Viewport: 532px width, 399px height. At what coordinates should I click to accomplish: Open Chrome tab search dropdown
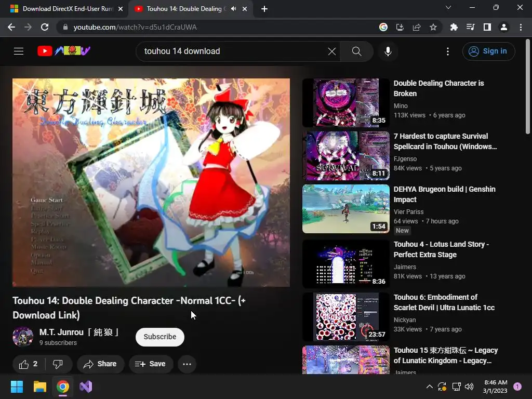click(448, 7)
